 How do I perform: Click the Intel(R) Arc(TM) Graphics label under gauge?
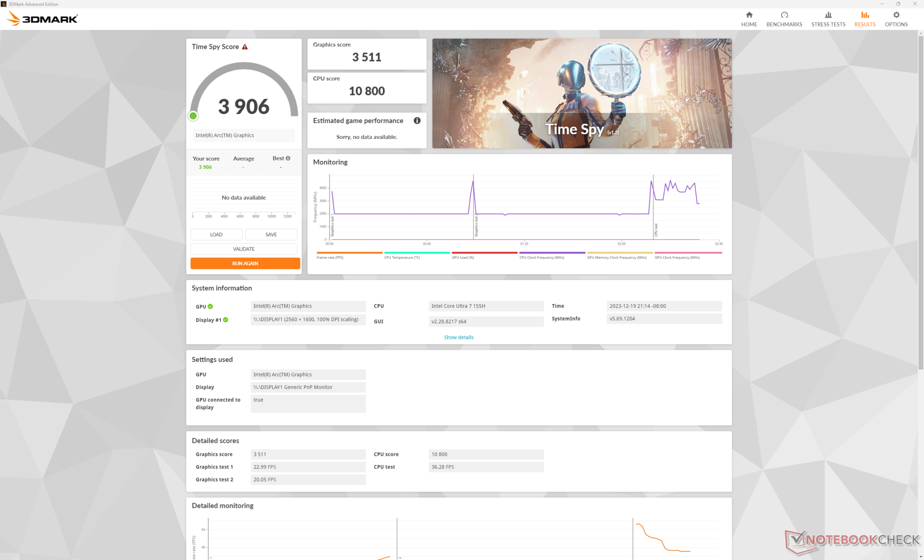point(244,135)
